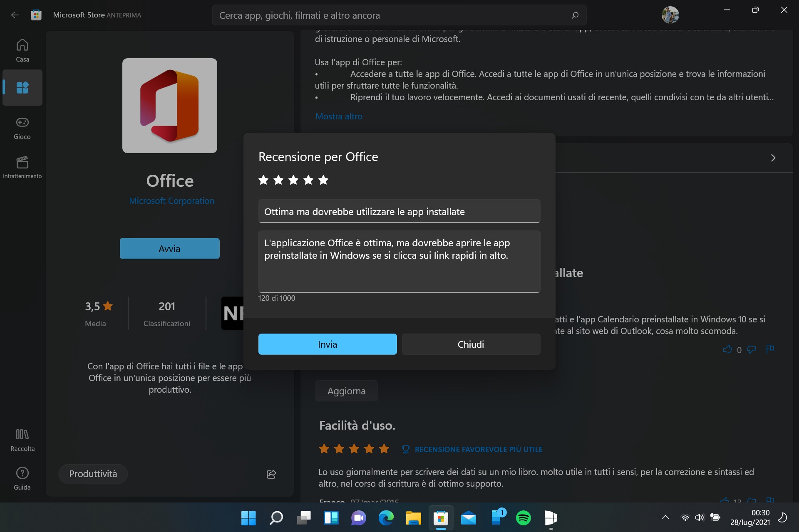The image size is (799, 532).
Task: Open Widgets from the taskbar
Action: [331, 518]
